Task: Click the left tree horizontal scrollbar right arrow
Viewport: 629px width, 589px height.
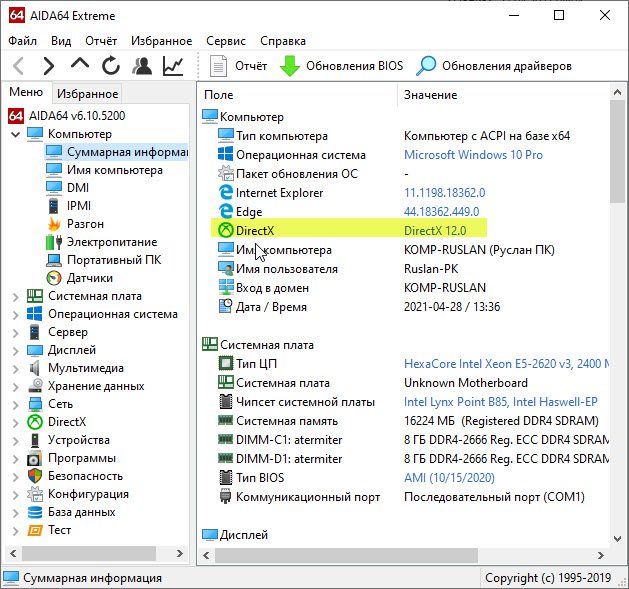Action: coord(180,554)
